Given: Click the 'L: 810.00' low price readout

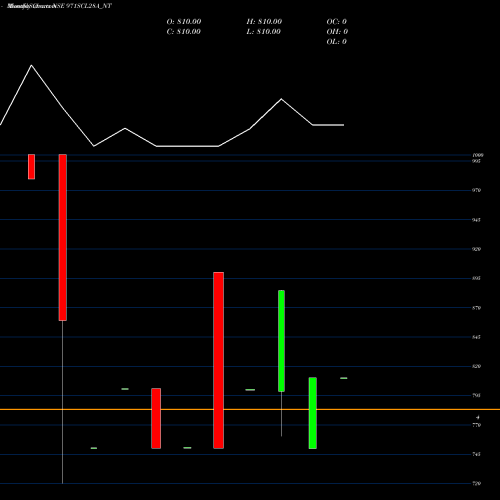Looking at the screenshot, I should pos(263,32).
